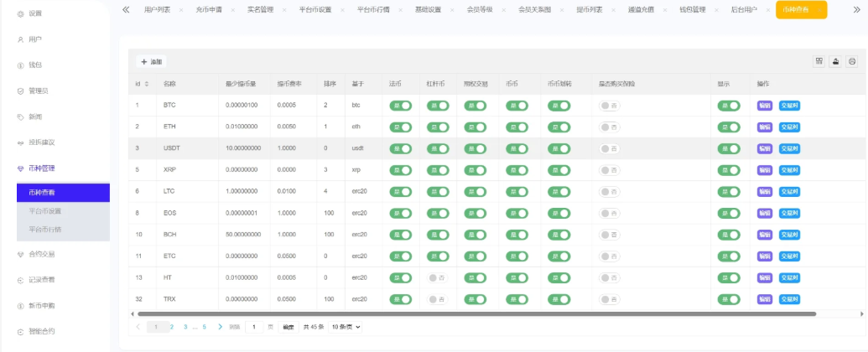
Task: Click the person icon beside 用户
Action: pyautogui.click(x=20, y=39)
